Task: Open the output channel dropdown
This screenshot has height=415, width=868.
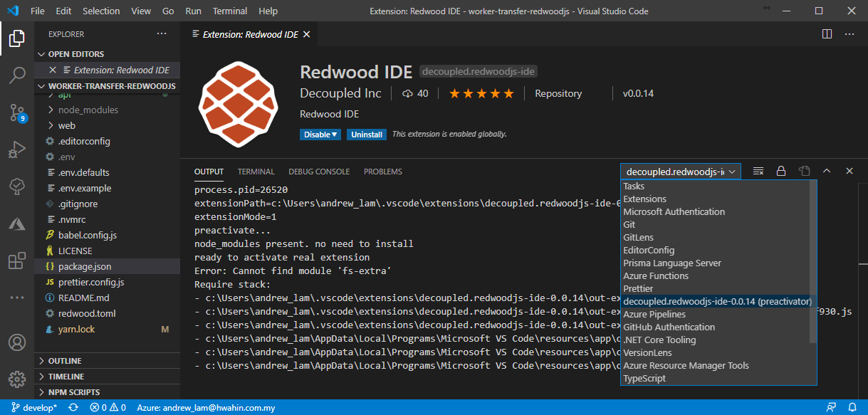Action: pyautogui.click(x=681, y=172)
